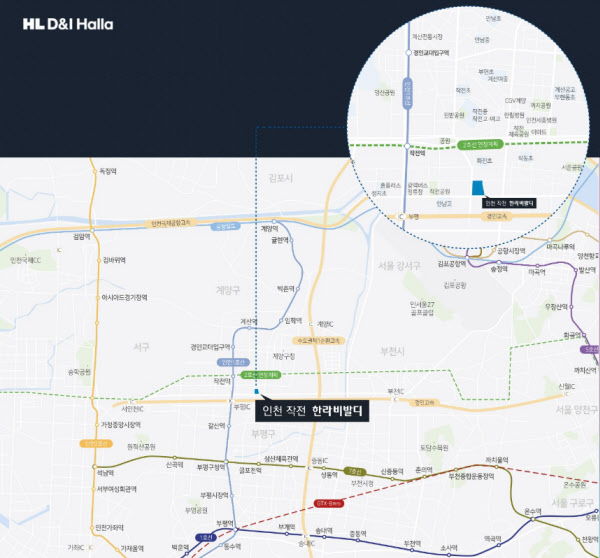Image resolution: width=600 pixels, height=558 pixels.
Task: Select the 귤현역 station label
Action: tap(280, 240)
